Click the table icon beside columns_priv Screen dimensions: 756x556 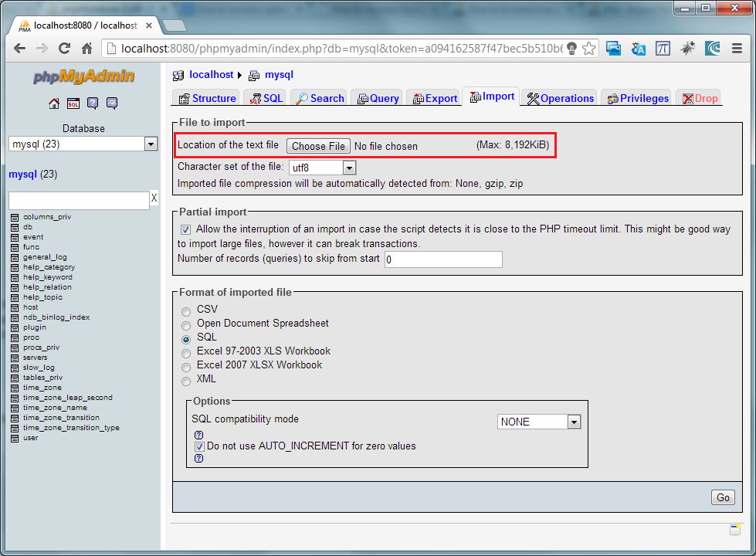pos(15,218)
